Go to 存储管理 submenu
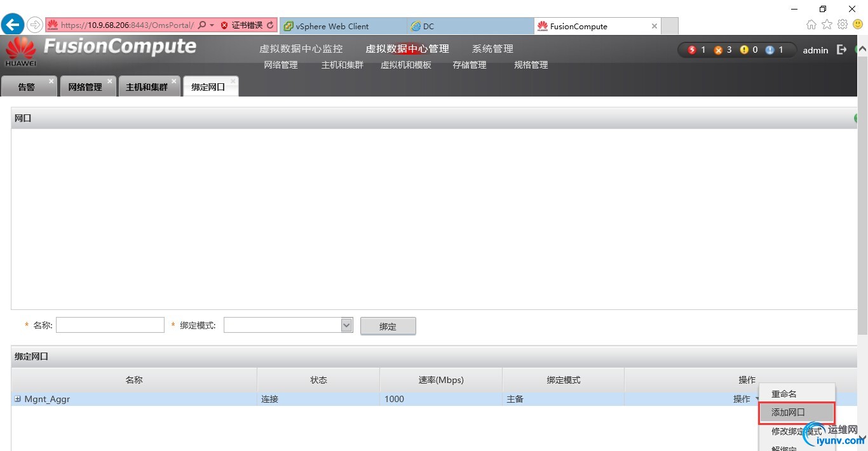Viewport: 868px width, 451px height. (x=470, y=65)
